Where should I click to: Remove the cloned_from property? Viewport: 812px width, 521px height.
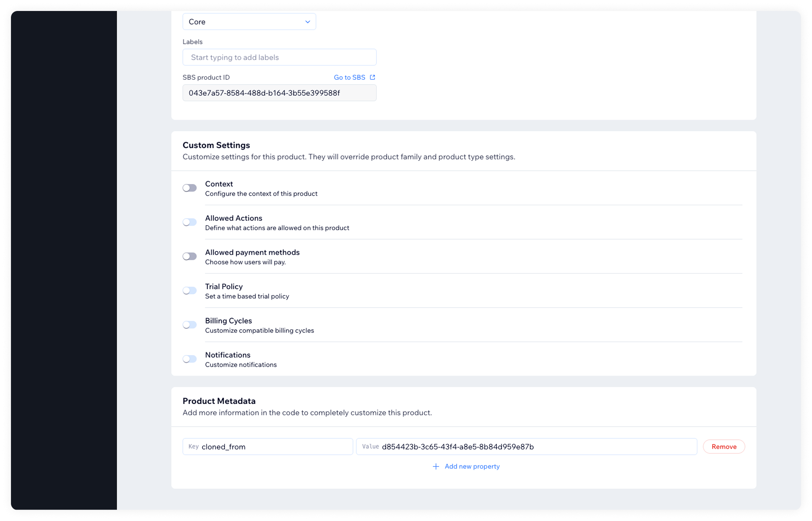coord(724,446)
